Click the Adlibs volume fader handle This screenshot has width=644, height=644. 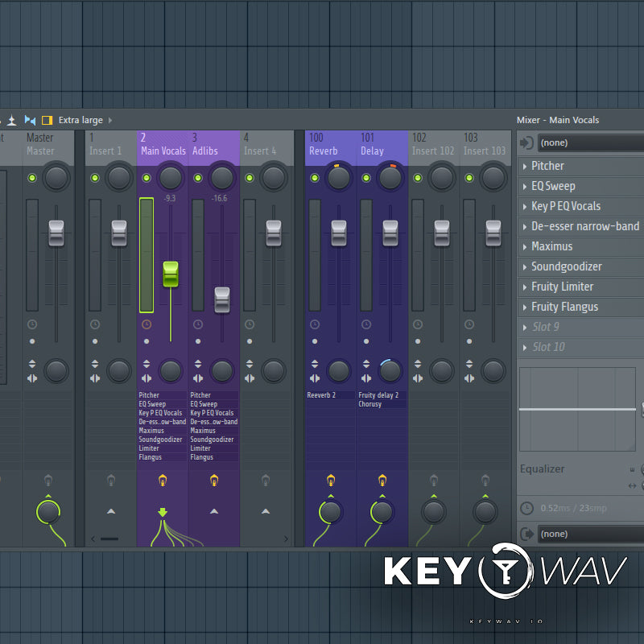222,299
